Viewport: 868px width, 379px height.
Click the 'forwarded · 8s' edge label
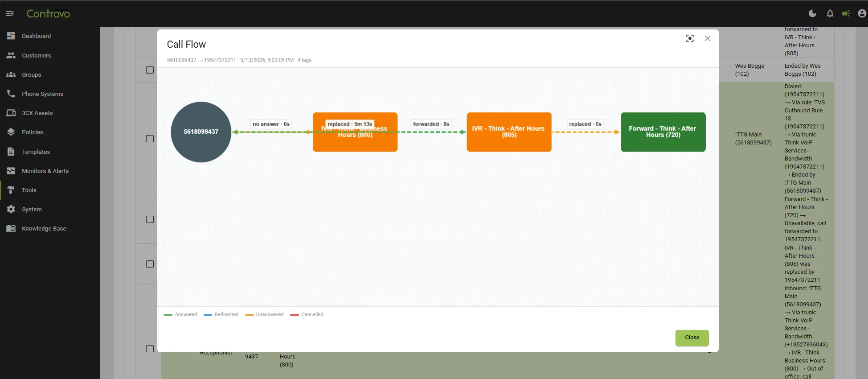tap(431, 124)
